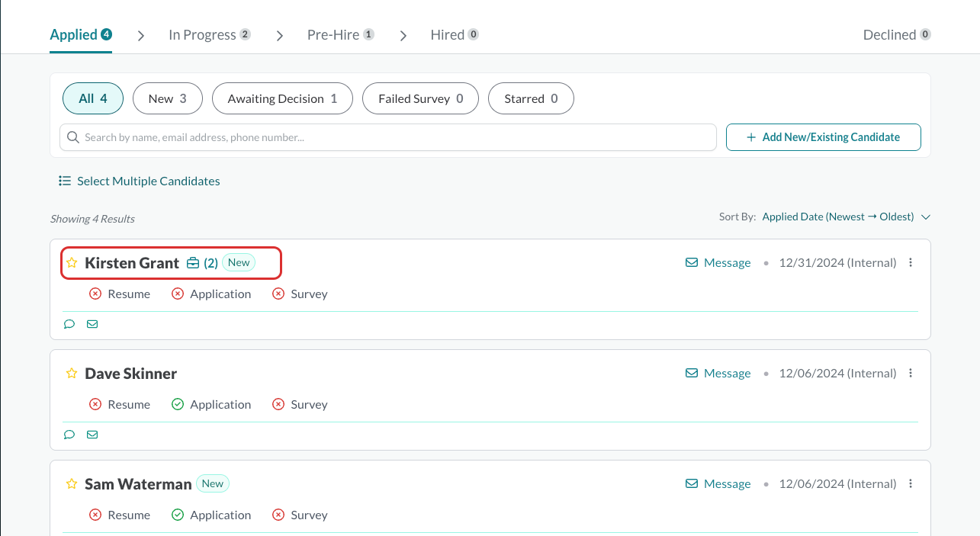The height and width of the screenshot is (536, 980).
Task: Star candidate Kirsten Grant
Action: [x=72, y=263]
